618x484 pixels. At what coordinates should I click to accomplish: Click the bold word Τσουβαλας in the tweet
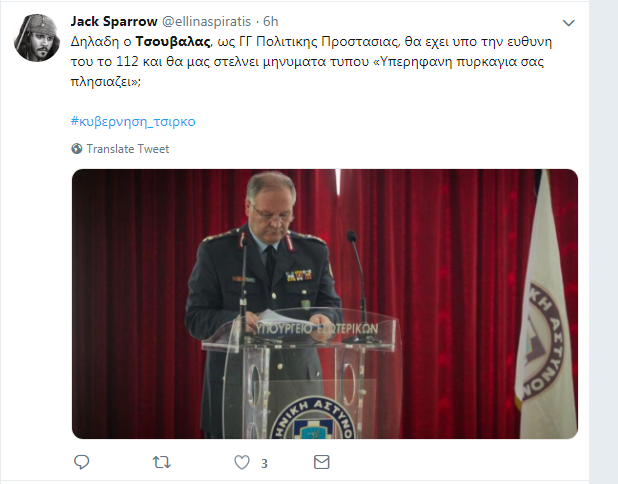pyautogui.click(x=173, y=41)
